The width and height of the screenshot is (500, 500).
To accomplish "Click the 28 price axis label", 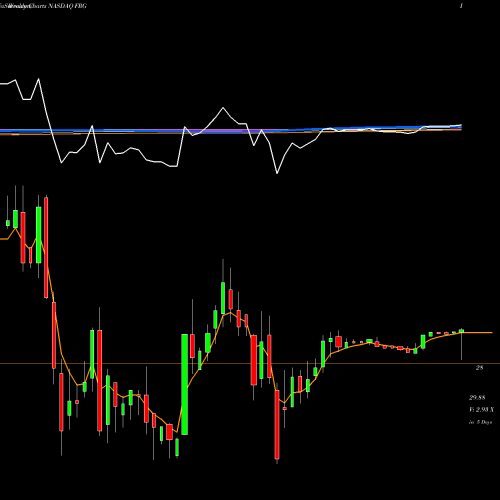I will (479, 368).
